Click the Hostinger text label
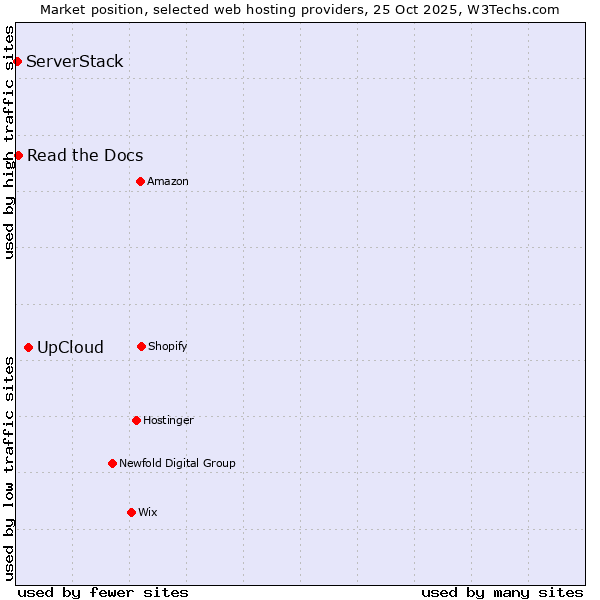Image resolution: width=600 pixels, height=600 pixels. click(168, 420)
